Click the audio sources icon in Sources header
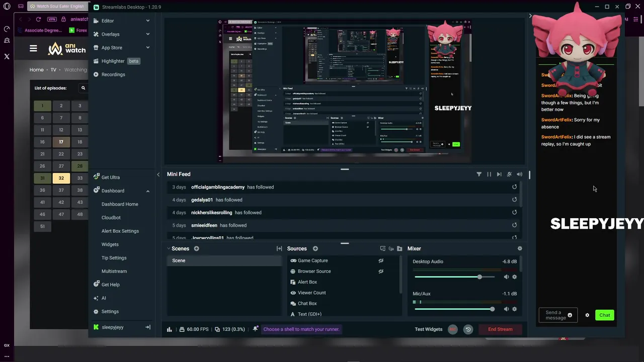The width and height of the screenshot is (644, 362). pyautogui.click(x=391, y=249)
